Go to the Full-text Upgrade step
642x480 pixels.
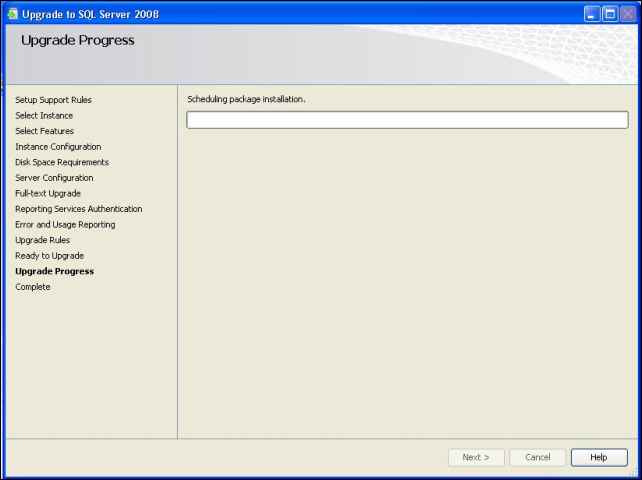(x=48, y=193)
